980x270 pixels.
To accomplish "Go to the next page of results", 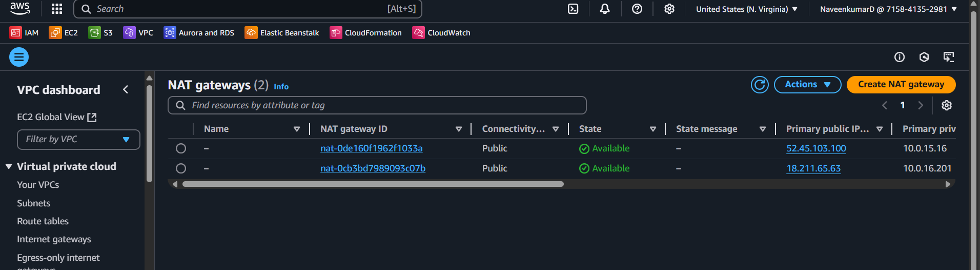I will (x=921, y=105).
